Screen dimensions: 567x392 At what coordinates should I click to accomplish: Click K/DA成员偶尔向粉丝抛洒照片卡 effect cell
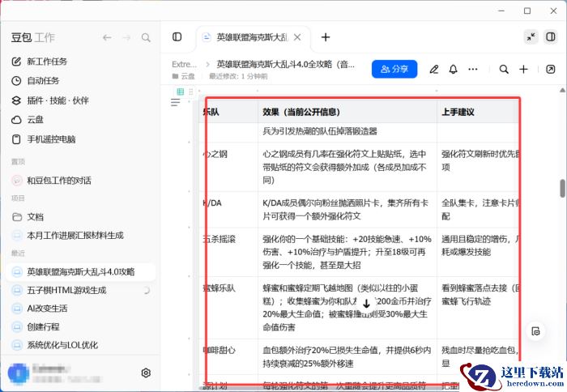point(347,210)
